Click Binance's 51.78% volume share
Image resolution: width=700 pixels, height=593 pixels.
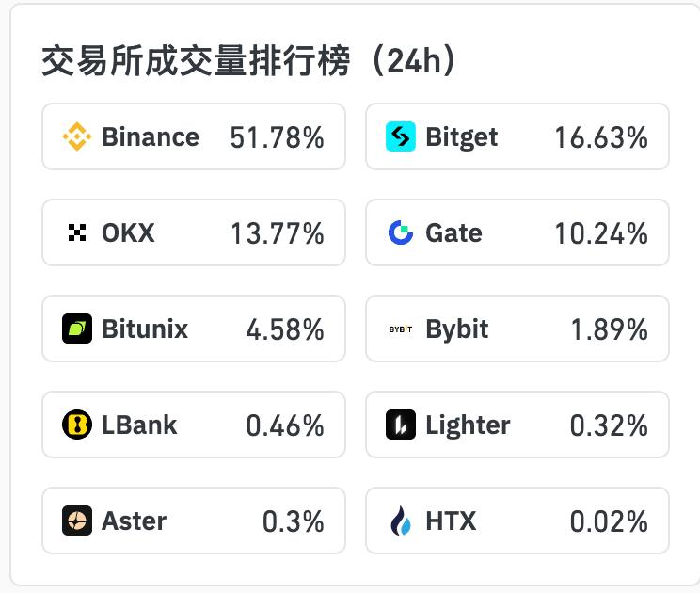277,137
